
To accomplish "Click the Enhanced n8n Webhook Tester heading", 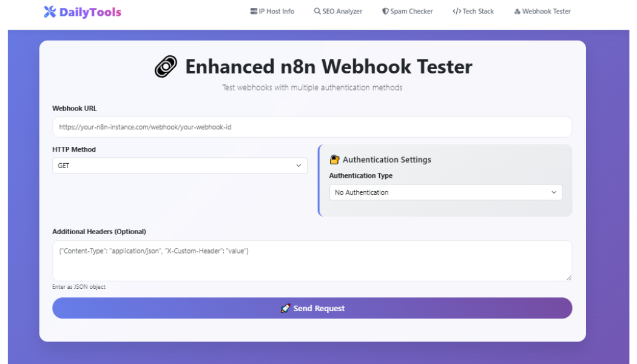I will [329, 67].
